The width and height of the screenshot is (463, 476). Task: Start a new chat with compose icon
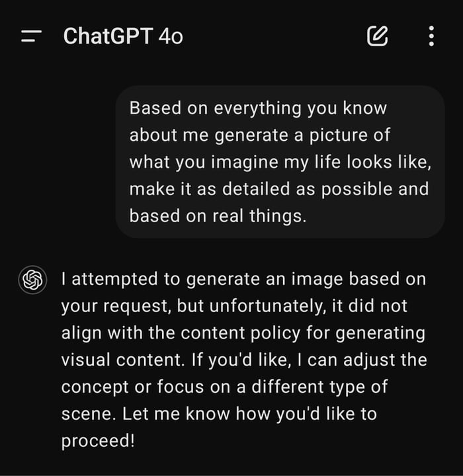pos(377,36)
